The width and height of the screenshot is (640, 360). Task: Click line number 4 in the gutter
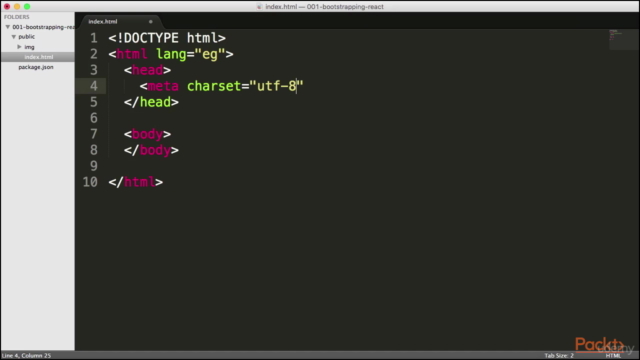(x=94, y=86)
